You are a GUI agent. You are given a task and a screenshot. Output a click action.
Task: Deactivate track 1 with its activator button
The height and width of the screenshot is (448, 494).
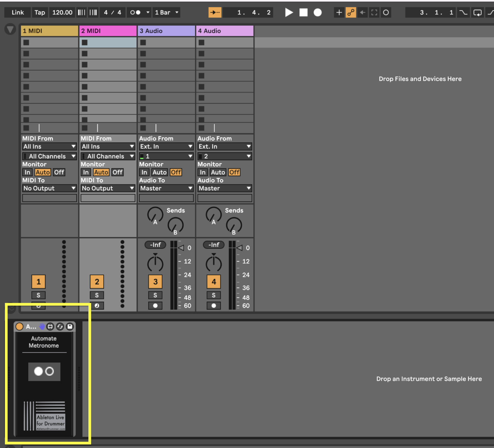coord(39,282)
